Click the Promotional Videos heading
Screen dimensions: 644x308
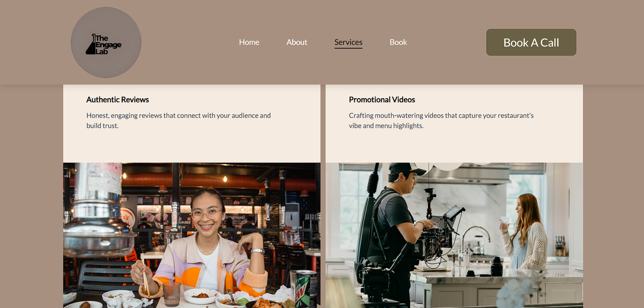pyautogui.click(x=382, y=100)
